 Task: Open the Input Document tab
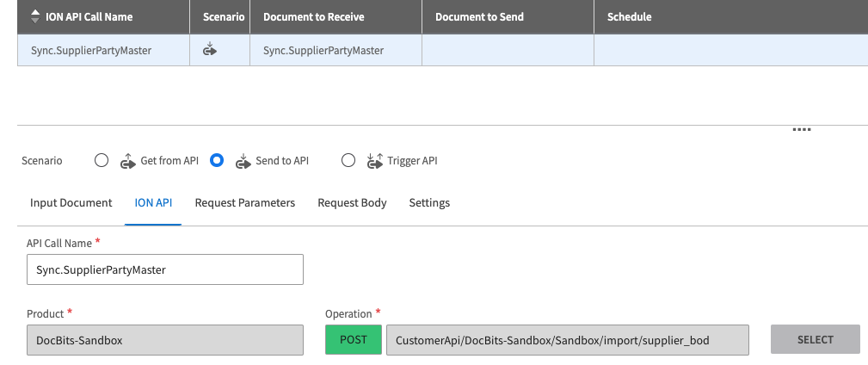[71, 203]
